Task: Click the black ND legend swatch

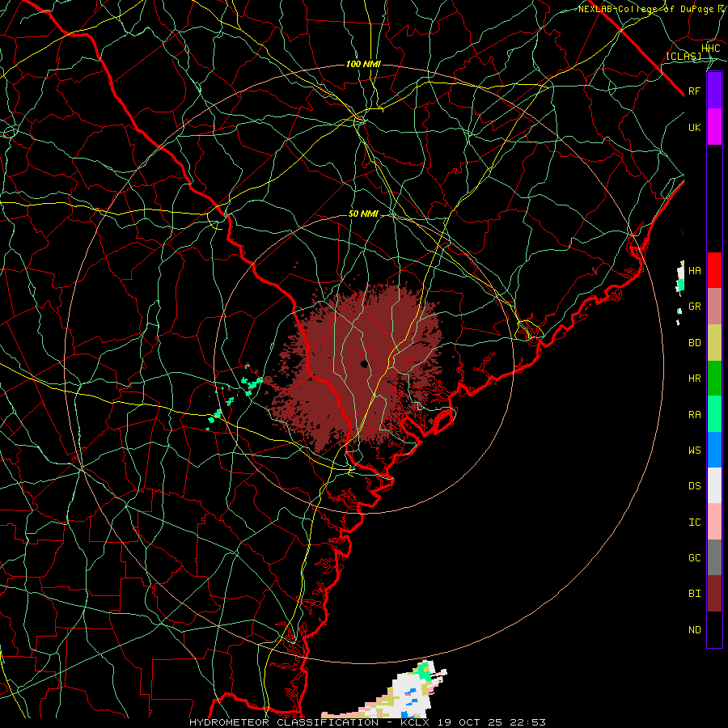Action: [x=714, y=629]
